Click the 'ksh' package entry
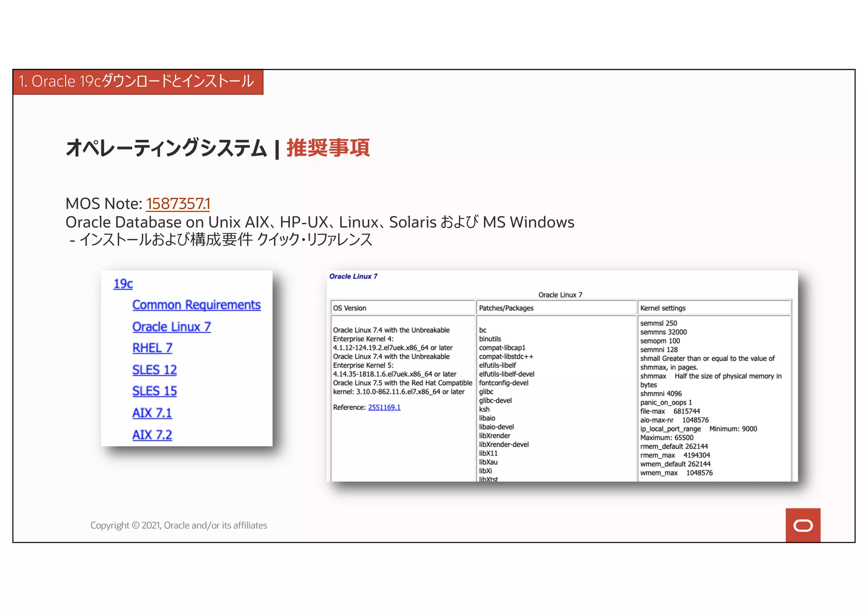The width and height of the screenshot is (868, 613). pyautogui.click(x=484, y=409)
